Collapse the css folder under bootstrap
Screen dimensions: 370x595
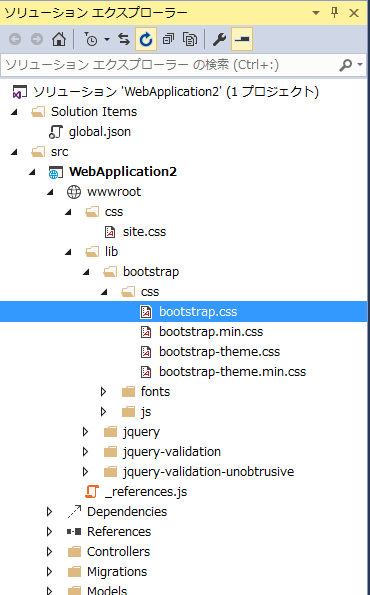(x=104, y=293)
